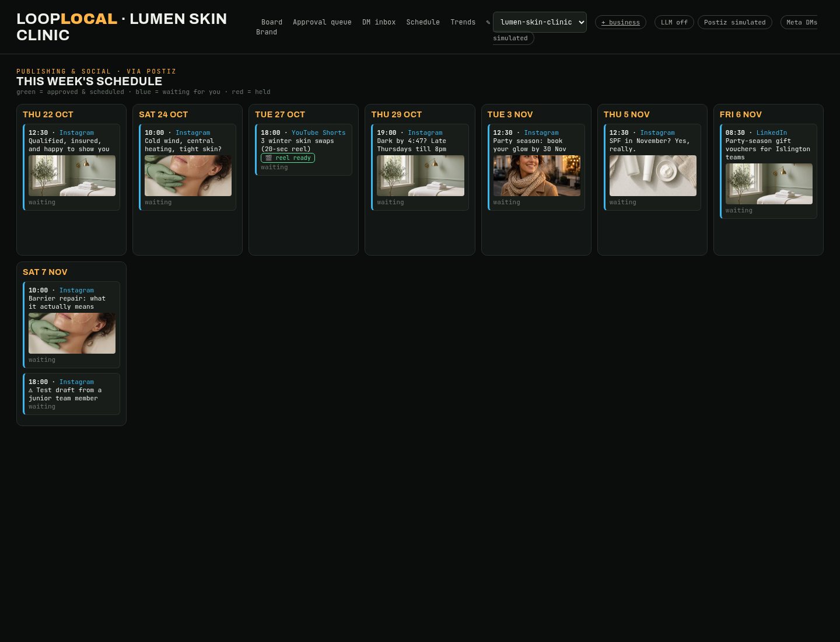Click the 'SPF in November? Yes, really.' title
This screenshot has height=642, width=840.
click(x=649, y=145)
